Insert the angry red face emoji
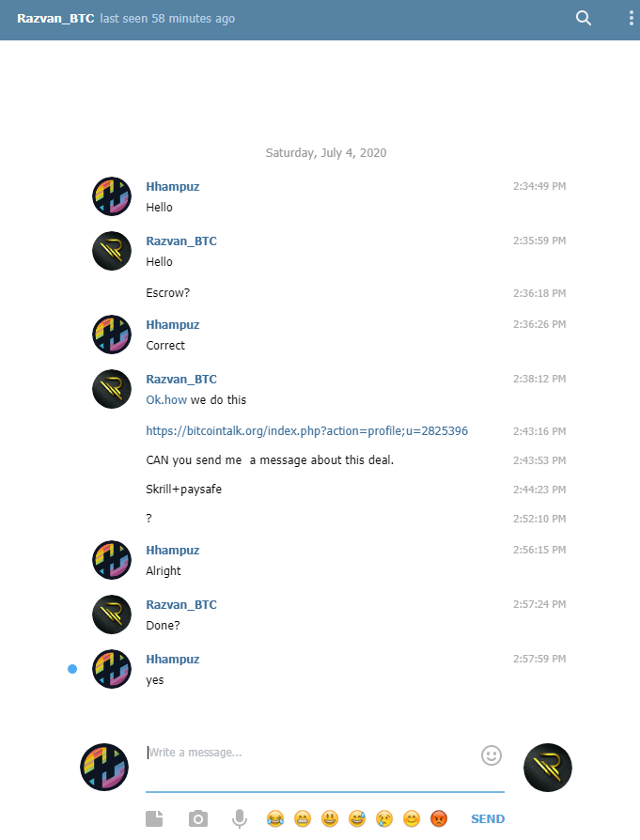The image size is (640, 840). (439, 818)
